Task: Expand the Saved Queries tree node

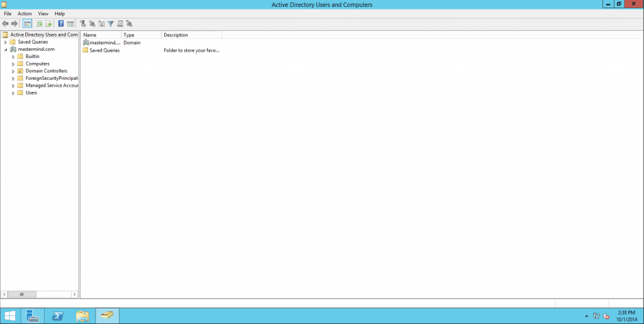Action: tap(6, 42)
